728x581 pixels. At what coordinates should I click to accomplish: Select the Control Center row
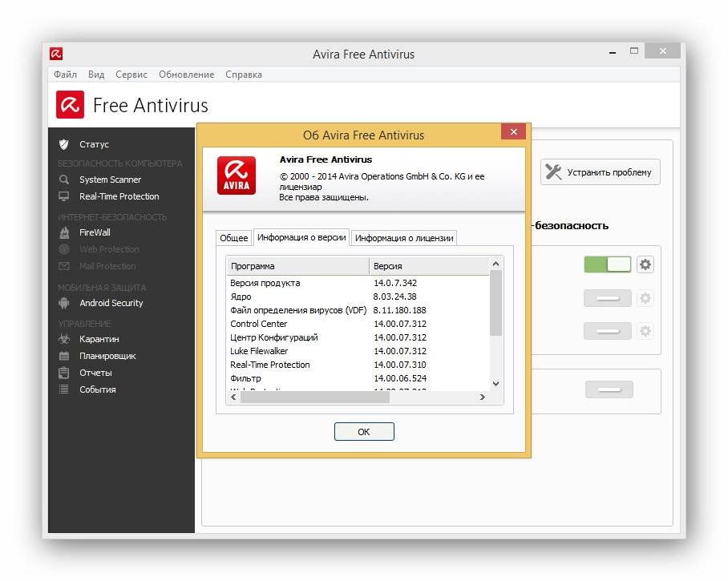[x=358, y=324]
